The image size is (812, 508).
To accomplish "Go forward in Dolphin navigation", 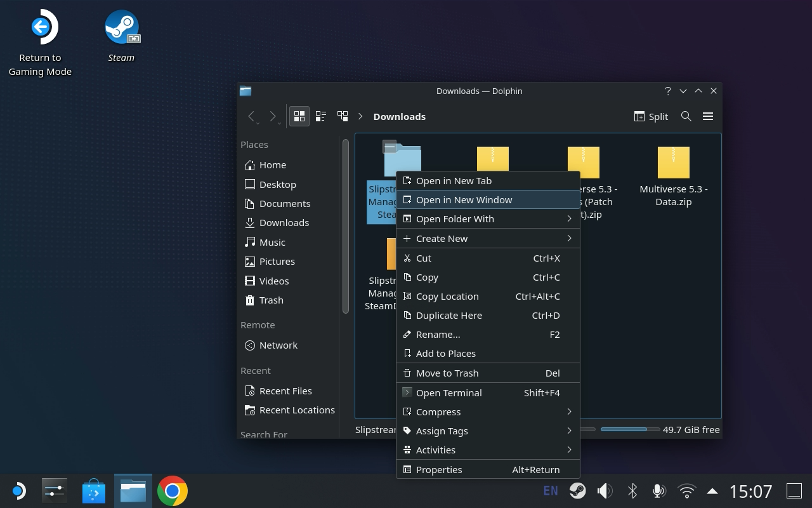I will pos(273,116).
